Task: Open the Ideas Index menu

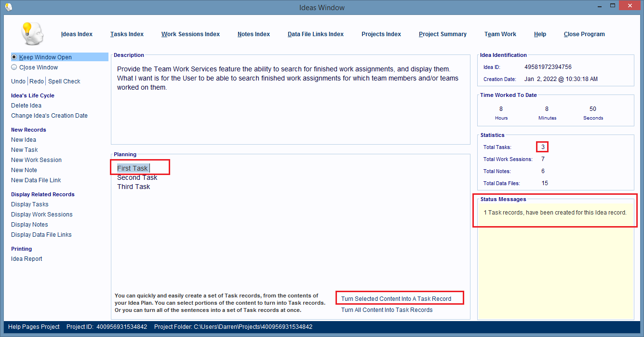Action: tap(77, 34)
